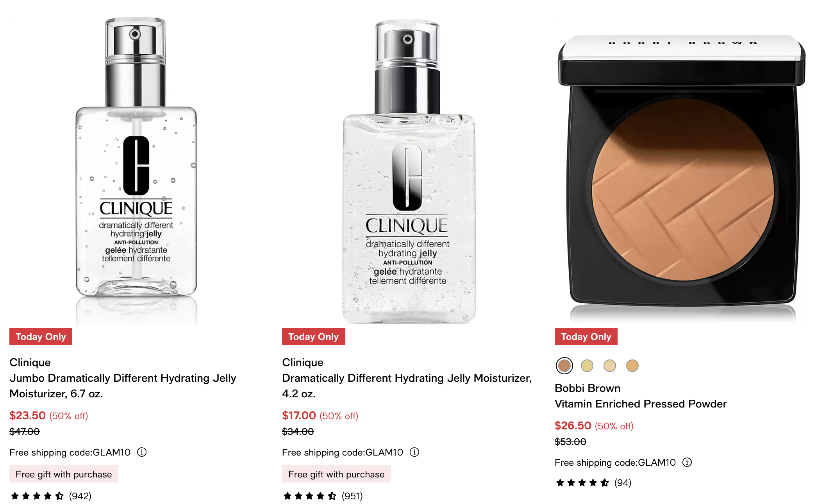Open Vitamin Enriched Pressed Powder title link

pyautogui.click(x=641, y=404)
